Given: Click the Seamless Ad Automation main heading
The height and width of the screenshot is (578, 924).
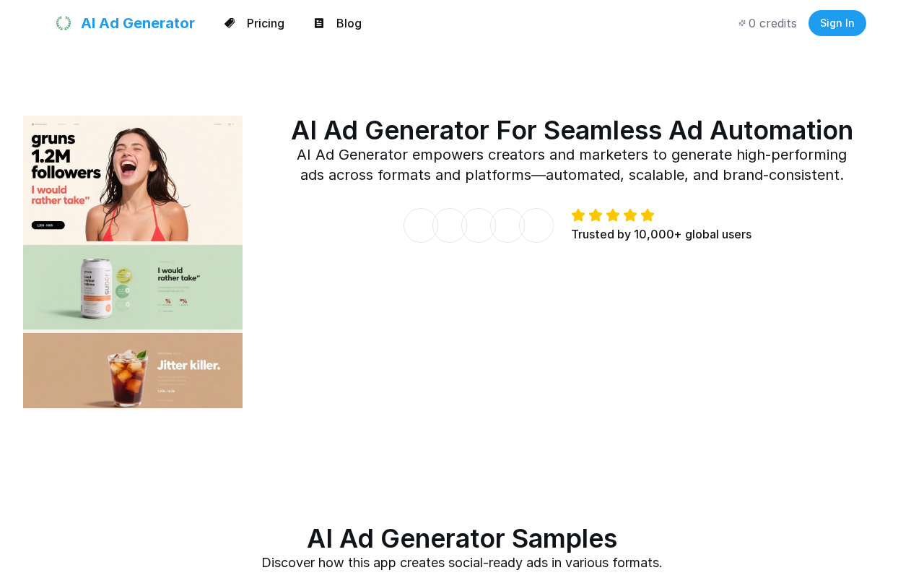Looking at the screenshot, I should (x=572, y=130).
